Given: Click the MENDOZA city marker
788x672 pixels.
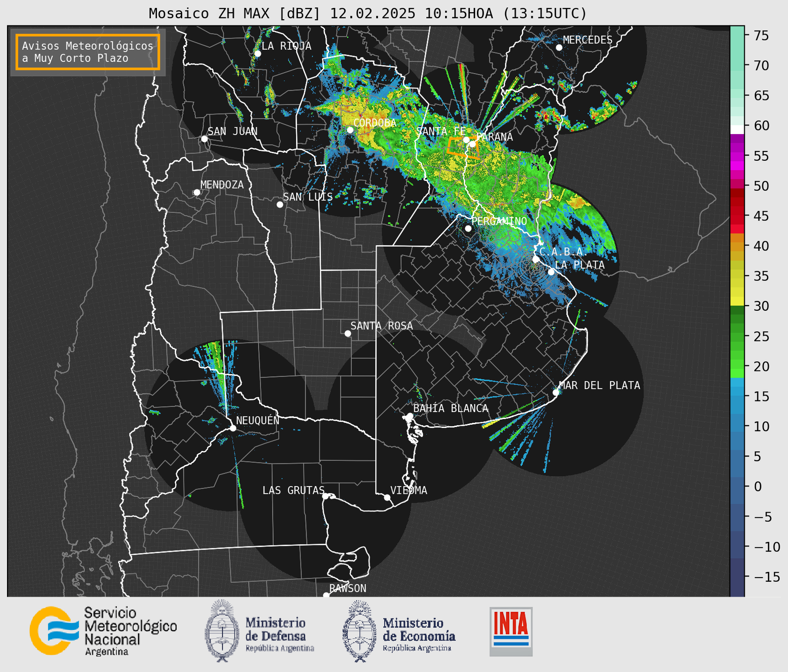Looking at the screenshot, I should pyautogui.click(x=197, y=193).
